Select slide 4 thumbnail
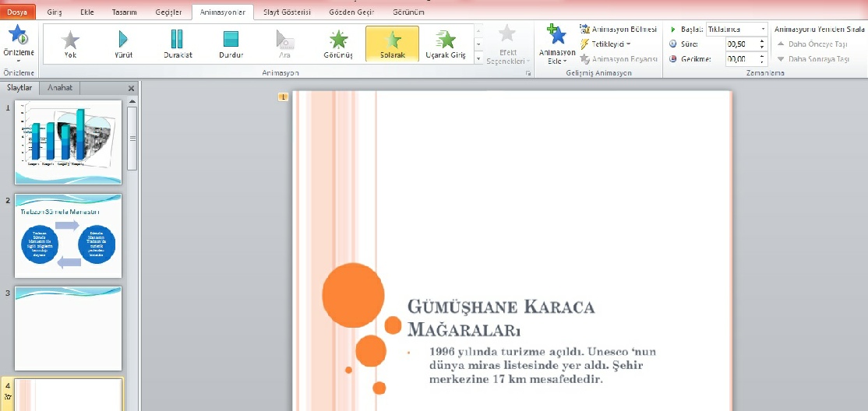 click(68, 395)
